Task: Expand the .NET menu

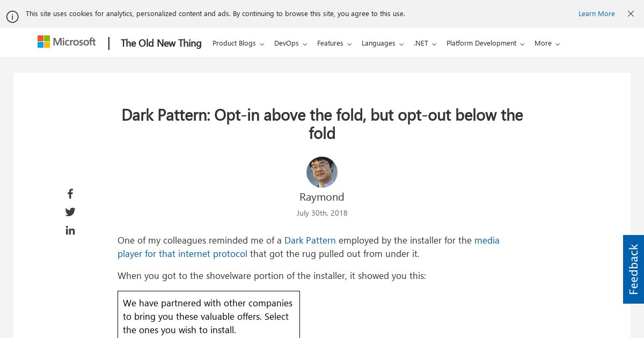Action: pos(425,43)
